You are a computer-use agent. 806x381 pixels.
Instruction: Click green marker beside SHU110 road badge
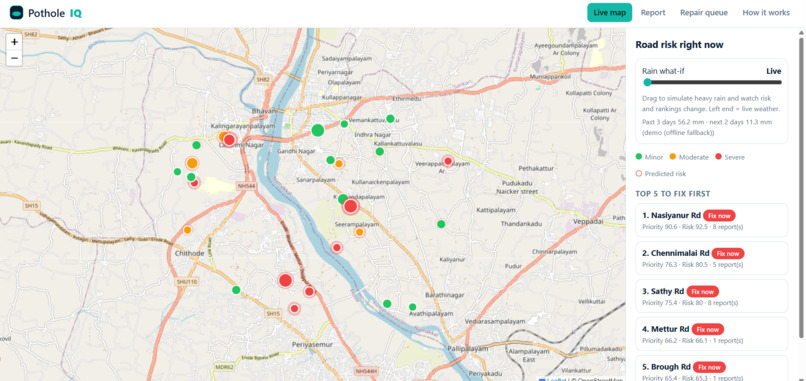pyautogui.click(x=236, y=289)
